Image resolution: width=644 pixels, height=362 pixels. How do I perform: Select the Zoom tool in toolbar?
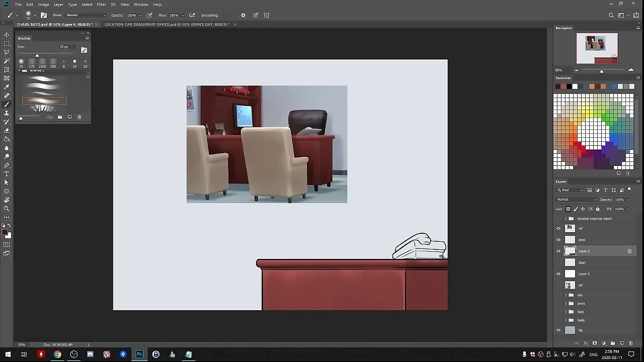click(7, 209)
